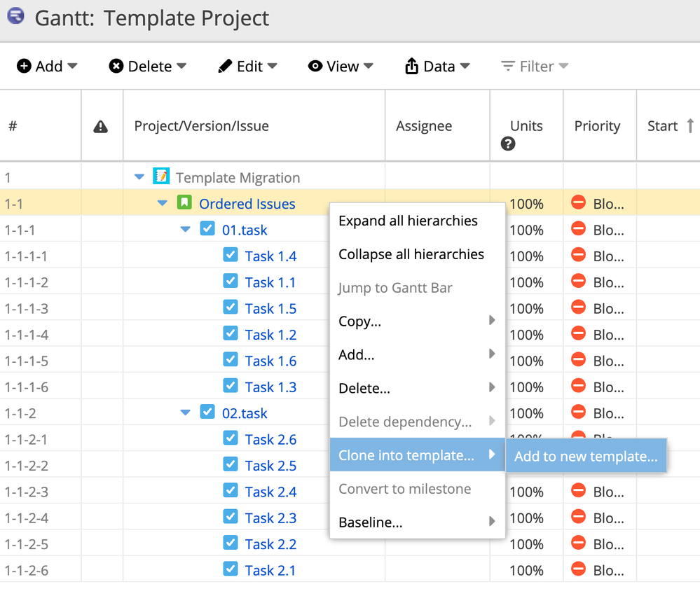
Task: Select Clone into template... menu entry
Action: (418, 455)
